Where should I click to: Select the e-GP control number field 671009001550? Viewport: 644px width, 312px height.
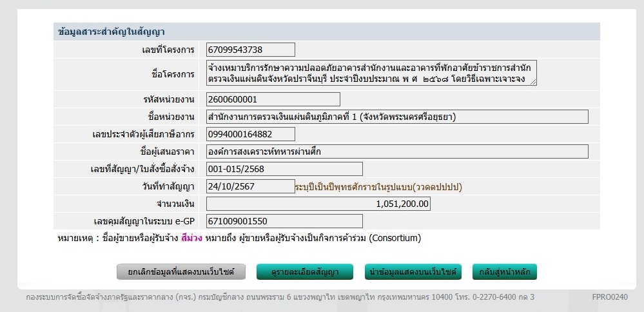coord(284,221)
